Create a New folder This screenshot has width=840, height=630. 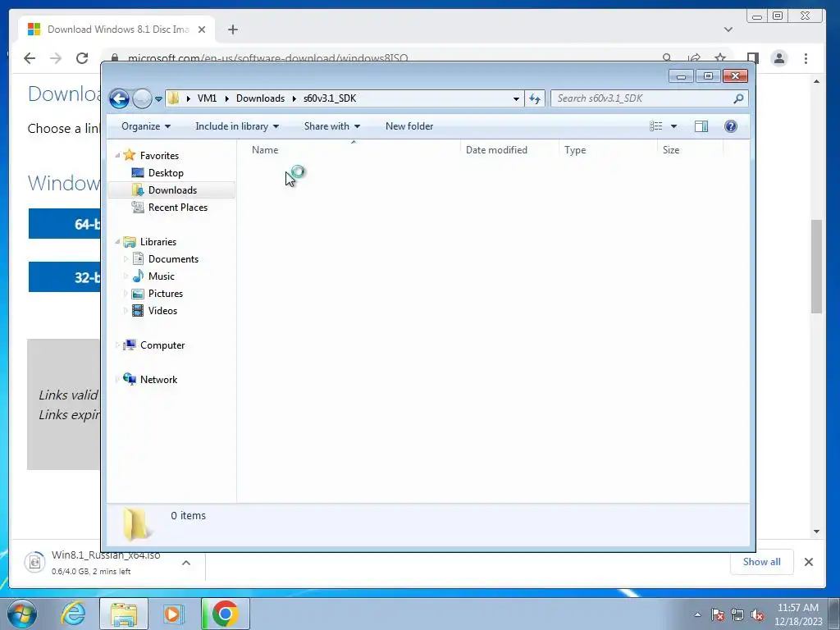point(409,126)
